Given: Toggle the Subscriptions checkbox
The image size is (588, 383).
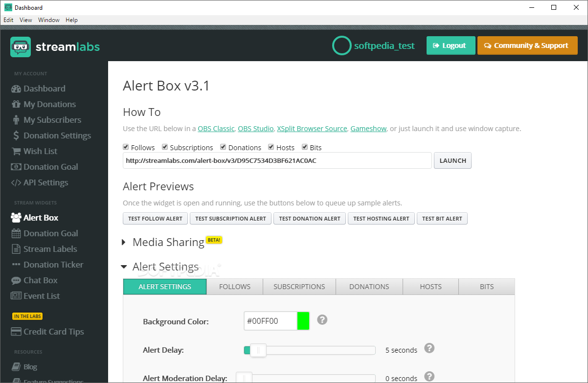Looking at the screenshot, I should pyautogui.click(x=165, y=147).
